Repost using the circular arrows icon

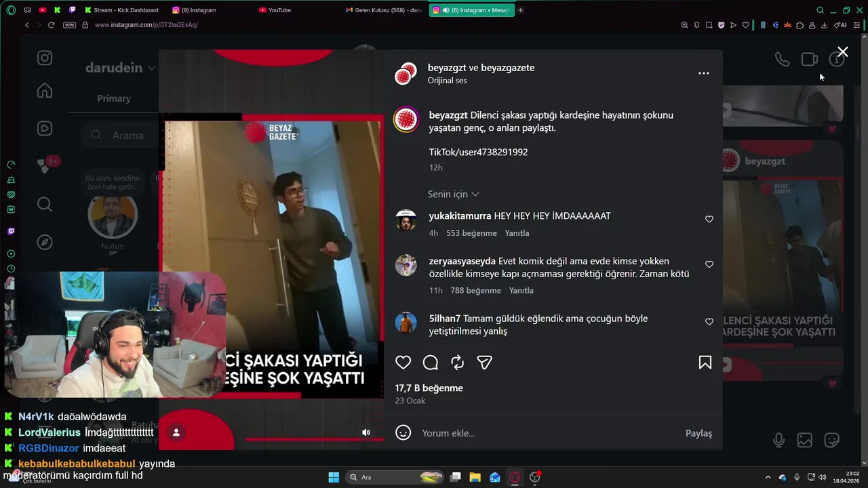click(458, 363)
